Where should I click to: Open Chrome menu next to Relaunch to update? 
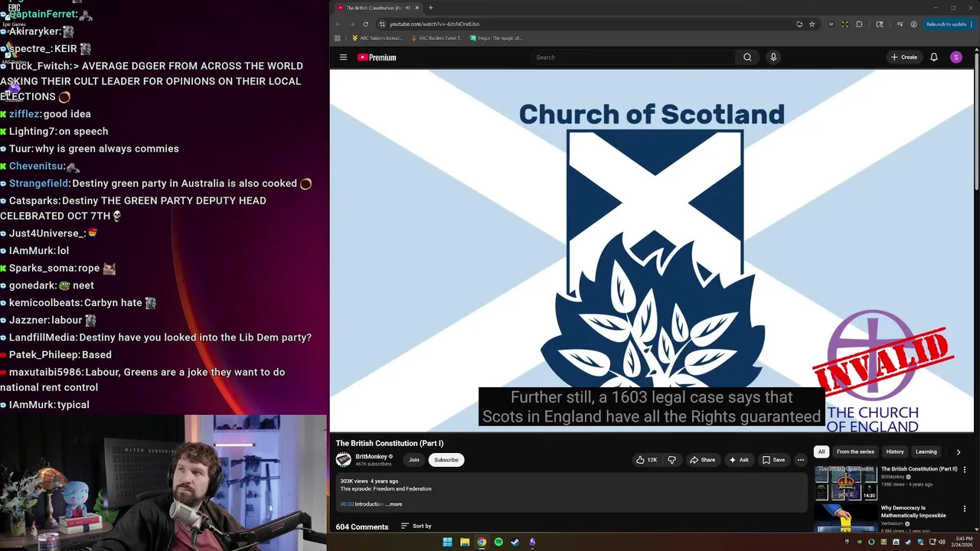(x=972, y=24)
